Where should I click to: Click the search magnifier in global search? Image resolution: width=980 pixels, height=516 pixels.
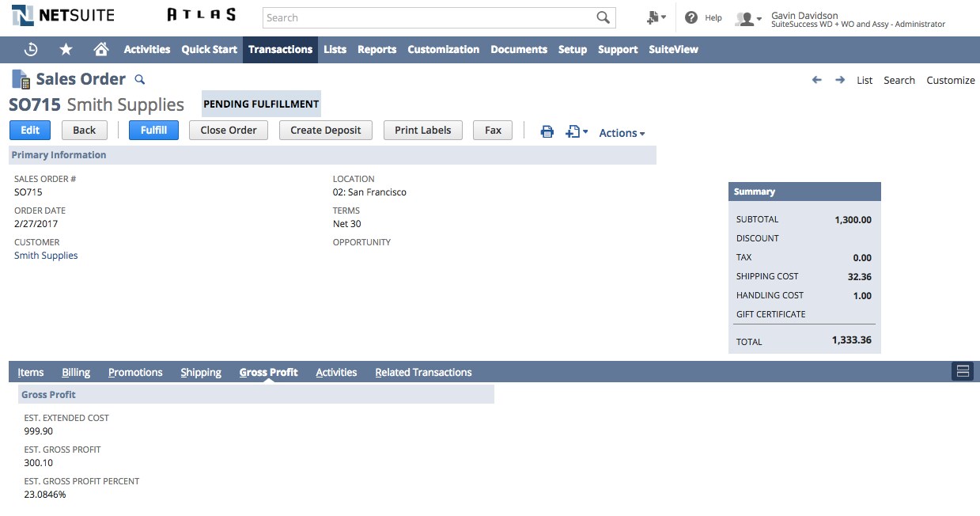tap(604, 17)
